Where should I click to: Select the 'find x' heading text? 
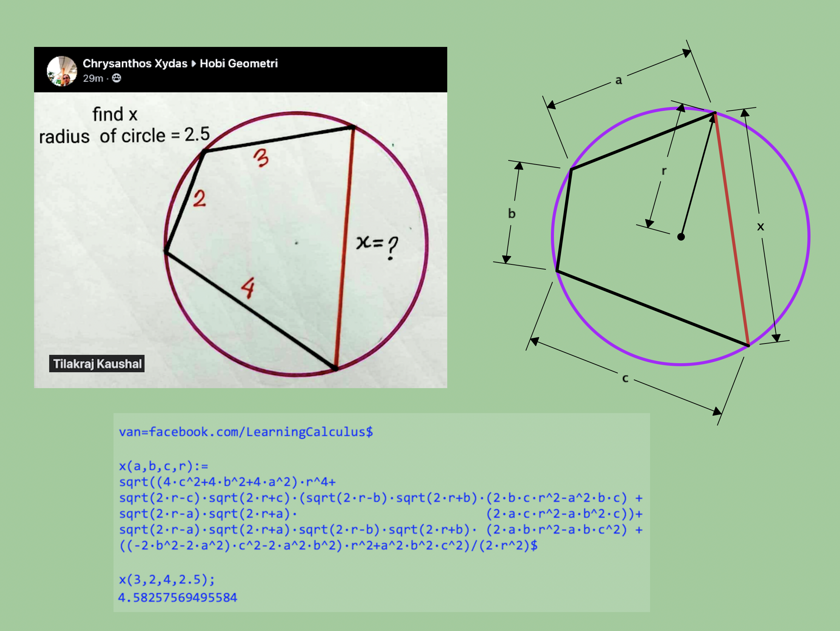115,114
